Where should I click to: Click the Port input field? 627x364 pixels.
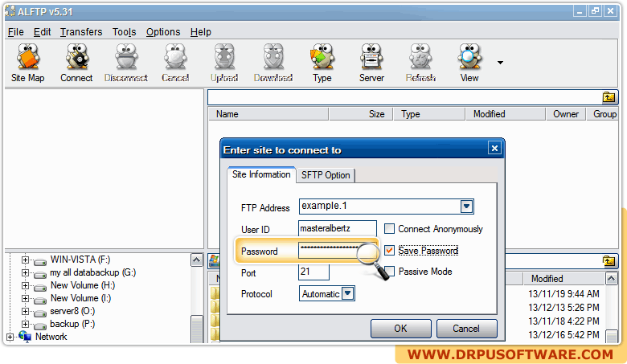coord(313,272)
